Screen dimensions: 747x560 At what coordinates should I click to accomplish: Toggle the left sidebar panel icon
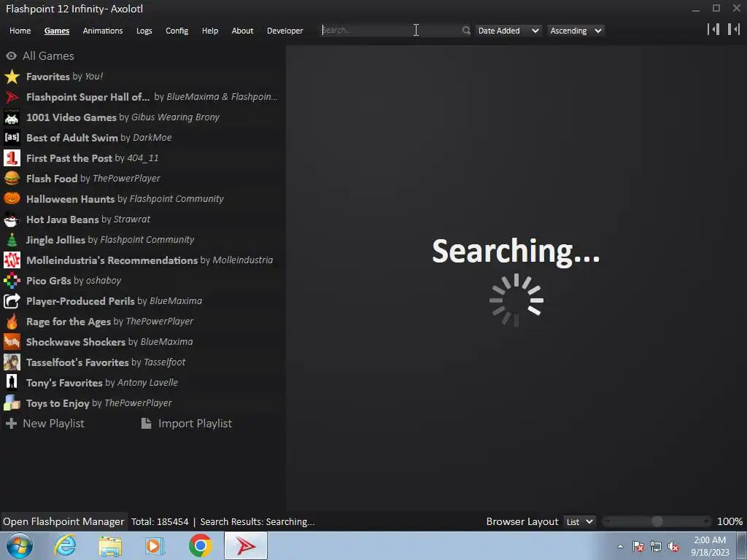pos(713,29)
